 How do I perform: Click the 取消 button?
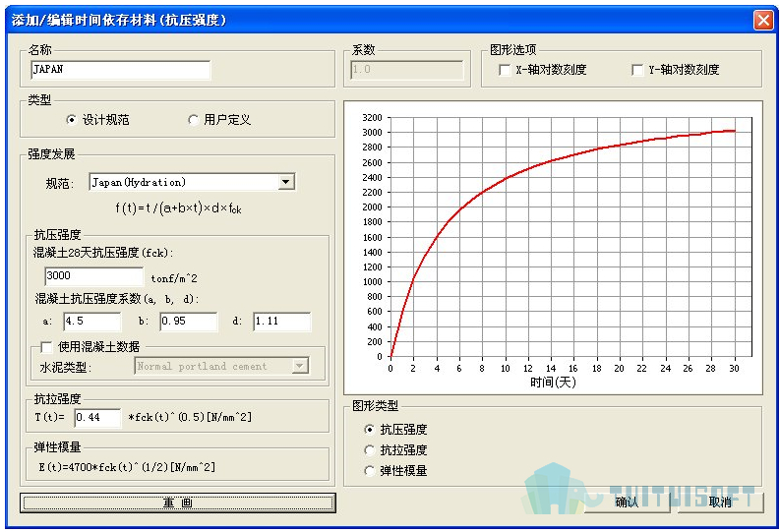[720, 502]
